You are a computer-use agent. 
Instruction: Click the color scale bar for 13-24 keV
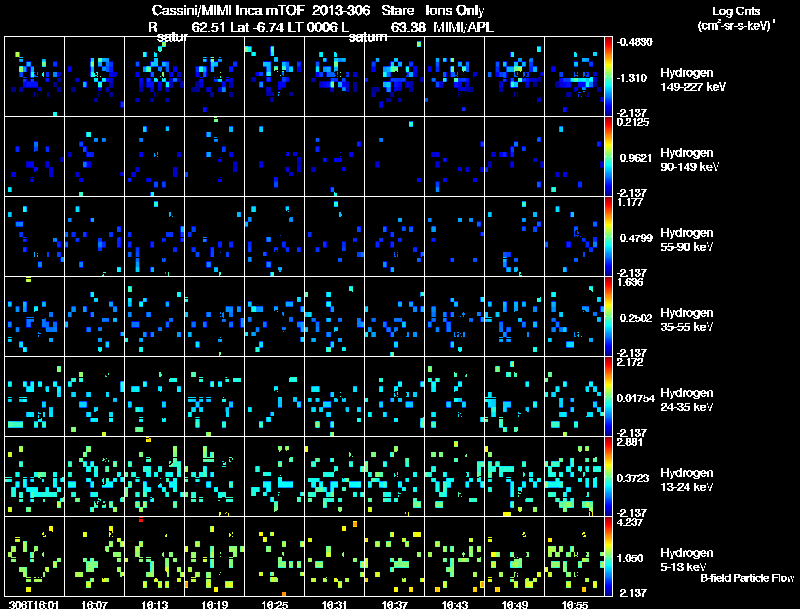click(x=608, y=477)
